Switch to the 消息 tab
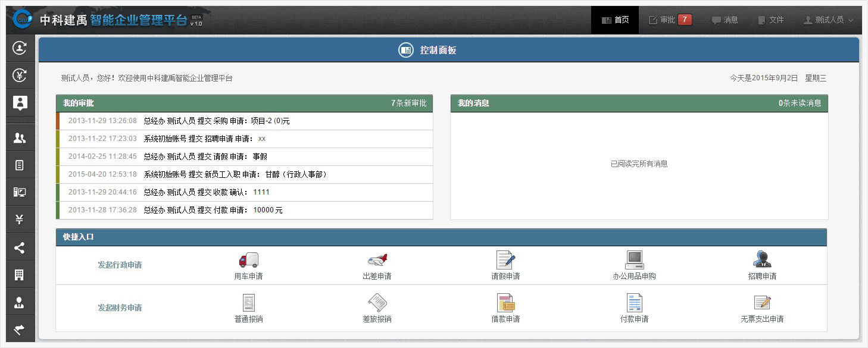868x348 pixels. click(725, 20)
